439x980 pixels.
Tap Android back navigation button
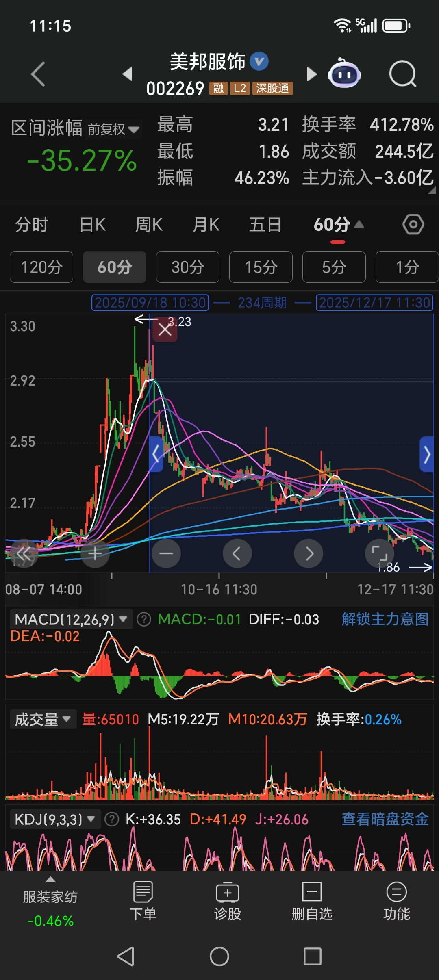pos(126,956)
